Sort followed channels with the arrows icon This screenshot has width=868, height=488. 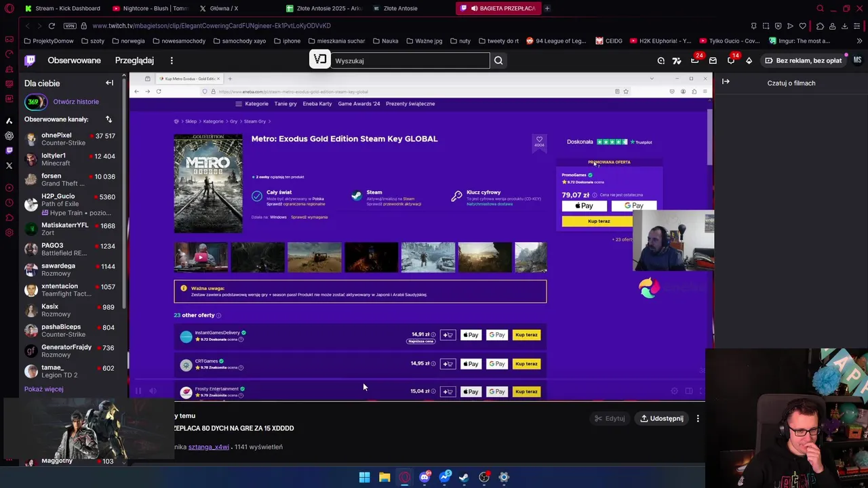point(108,119)
